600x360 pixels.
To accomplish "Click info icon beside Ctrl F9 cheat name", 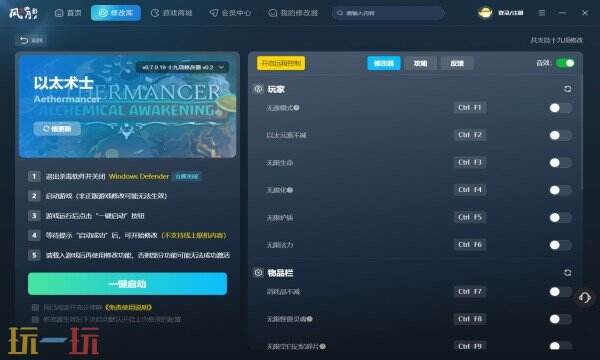I will tap(323, 346).
